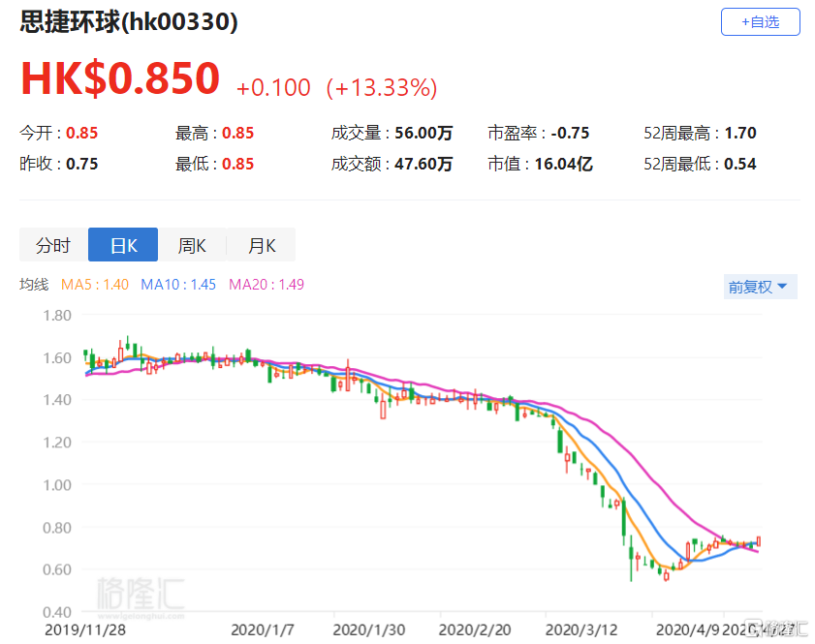Click the 2020/1/7 date axis label
Screen dimensions: 815x644
(263, 630)
